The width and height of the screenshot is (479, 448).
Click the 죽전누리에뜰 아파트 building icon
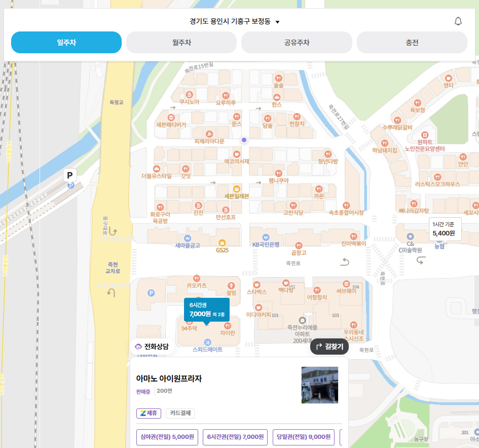[303, 320]
